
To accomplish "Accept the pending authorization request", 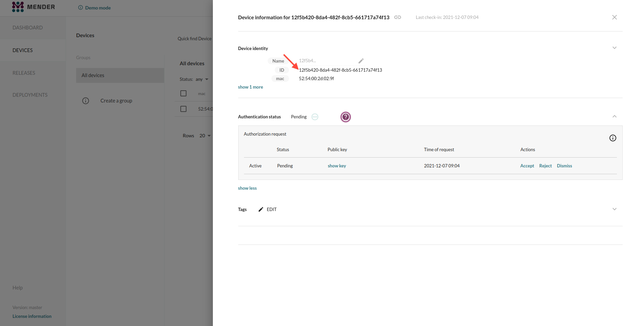I will pos(527,166).
